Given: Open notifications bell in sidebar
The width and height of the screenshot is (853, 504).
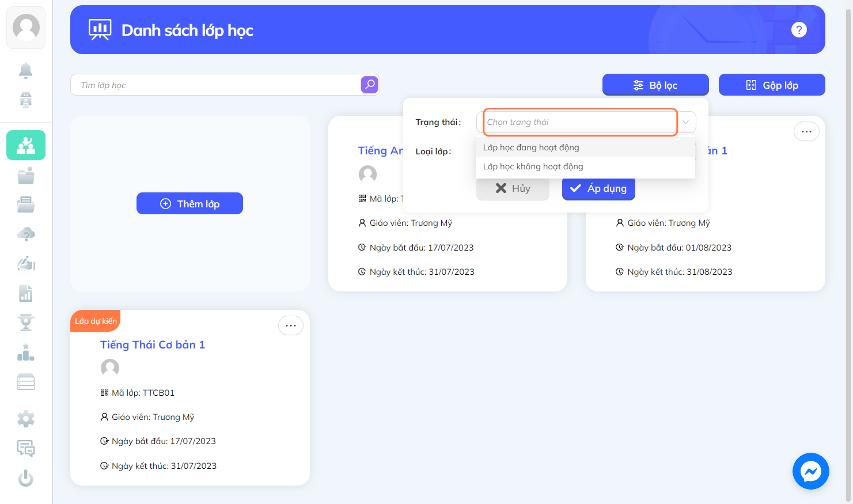Looking at the screenshot, I should 26,70.
